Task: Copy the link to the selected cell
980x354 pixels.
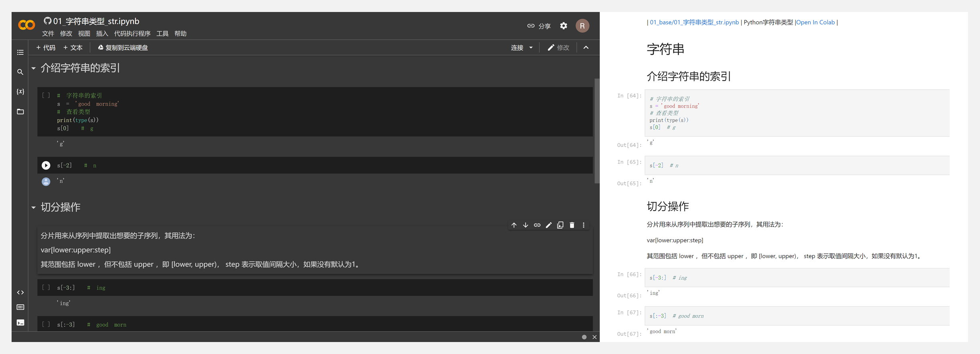Action: pyautogui.click(x=537, y=225)
